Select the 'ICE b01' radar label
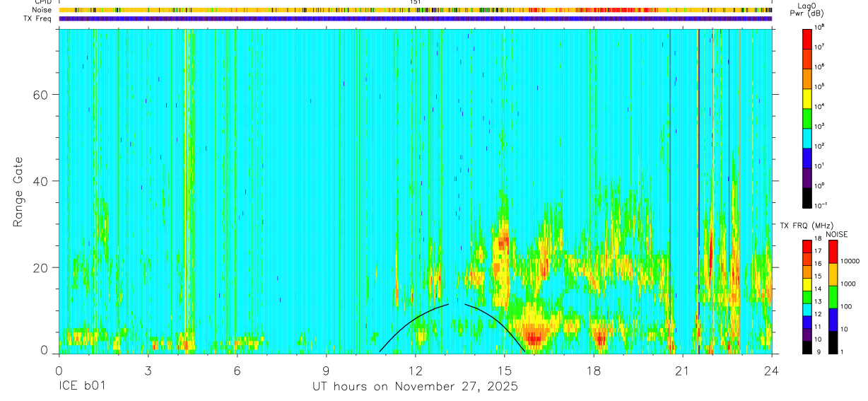The width and height of the screenshot is (868, 401). (x=81, y=387)
